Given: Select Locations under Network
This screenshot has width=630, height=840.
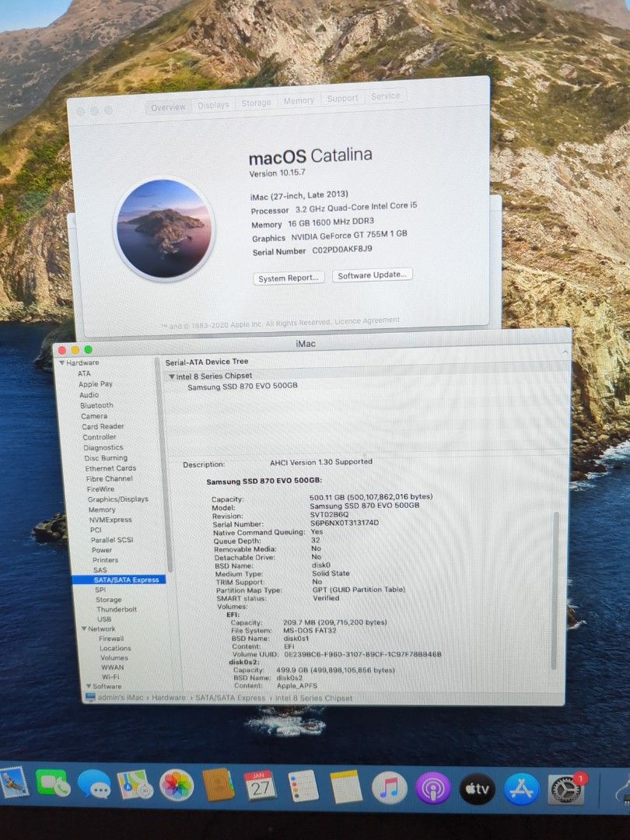Looking at the screenshot, I should (115, 648).
